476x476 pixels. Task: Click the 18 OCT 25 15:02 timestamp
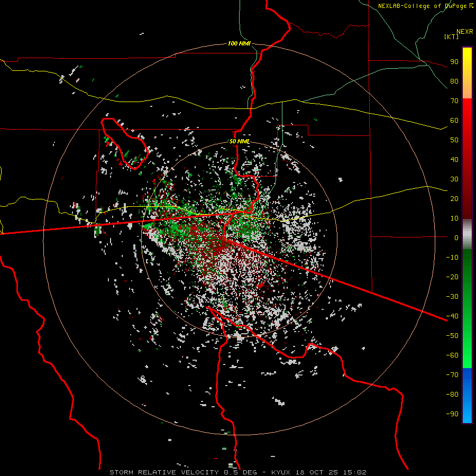pos(331,472)
